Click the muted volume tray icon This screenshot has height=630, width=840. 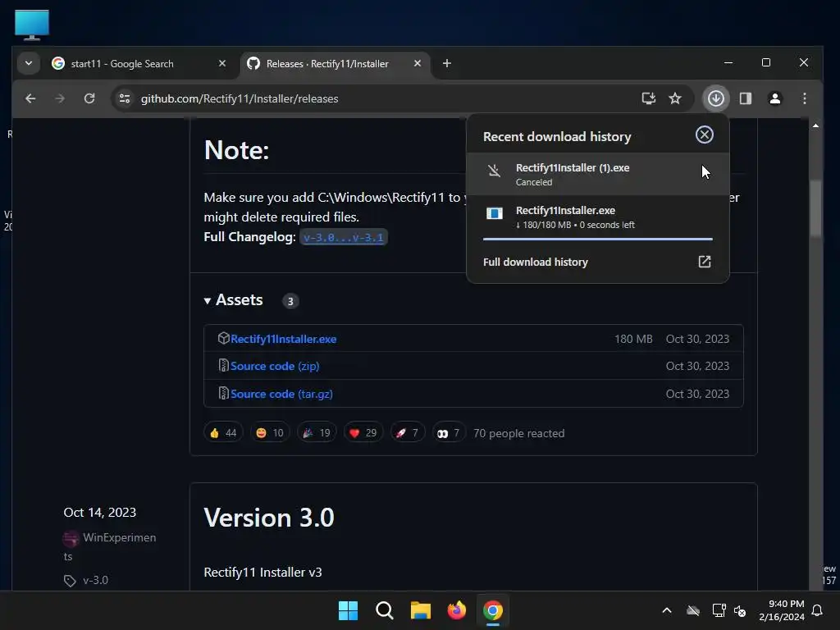click(x=741, y=610)
